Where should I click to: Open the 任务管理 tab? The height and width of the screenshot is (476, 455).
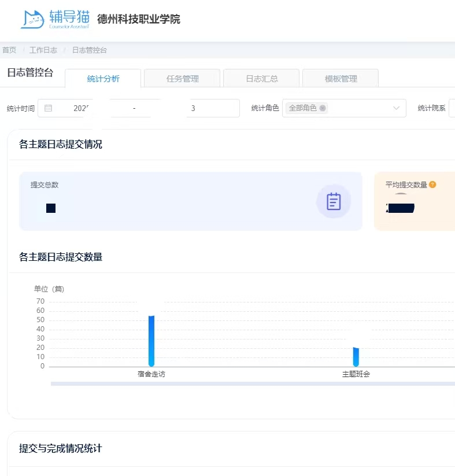click(x=182, y=79)
